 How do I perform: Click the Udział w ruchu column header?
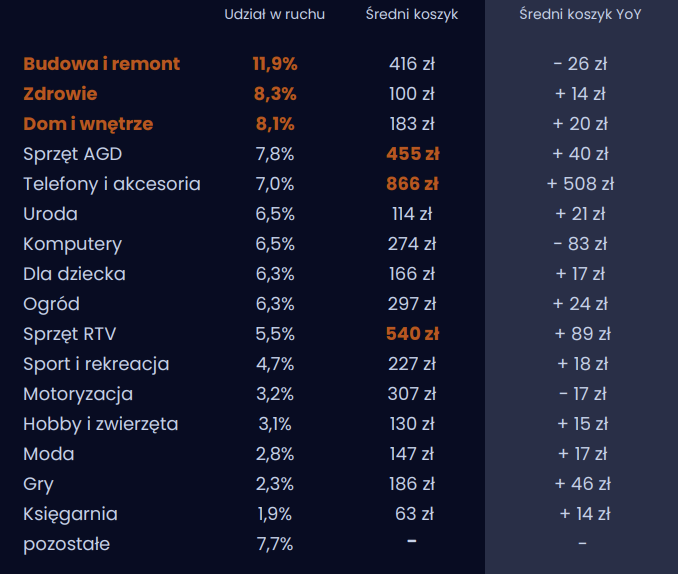pos(274,16)
